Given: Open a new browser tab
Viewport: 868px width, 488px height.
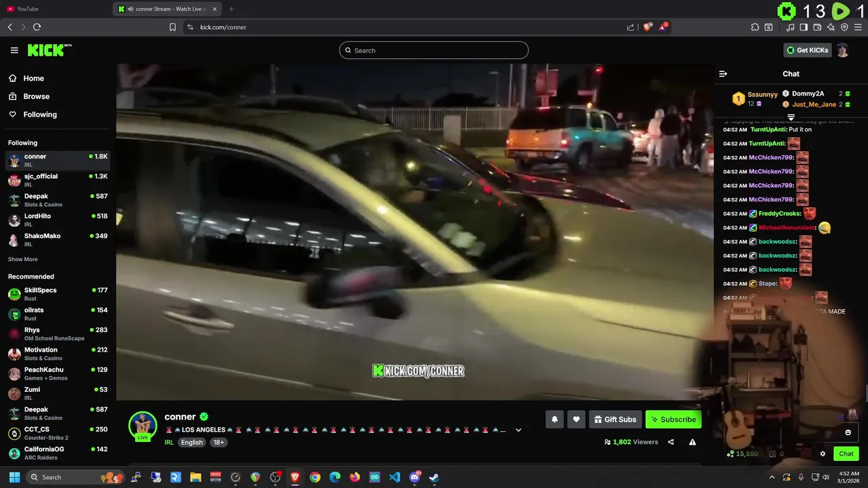Looking at the screenshot, I should (231, 9).
